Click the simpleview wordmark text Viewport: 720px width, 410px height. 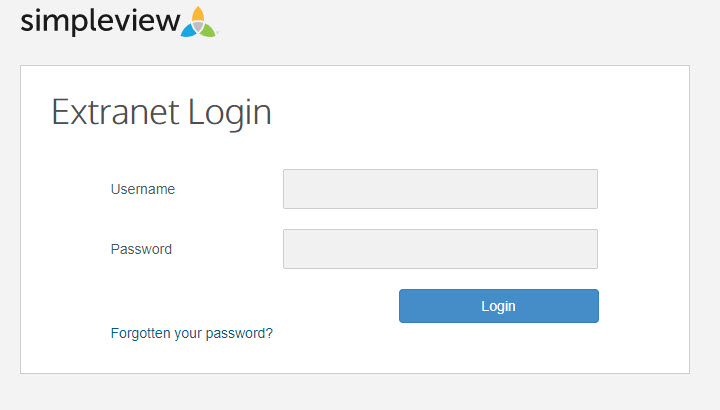click(101, 22)
